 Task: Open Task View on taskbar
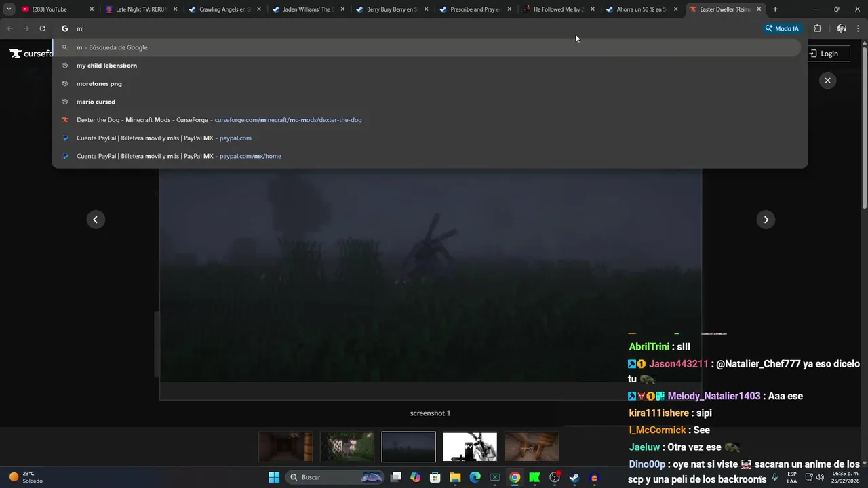click(x=396, y=477)
